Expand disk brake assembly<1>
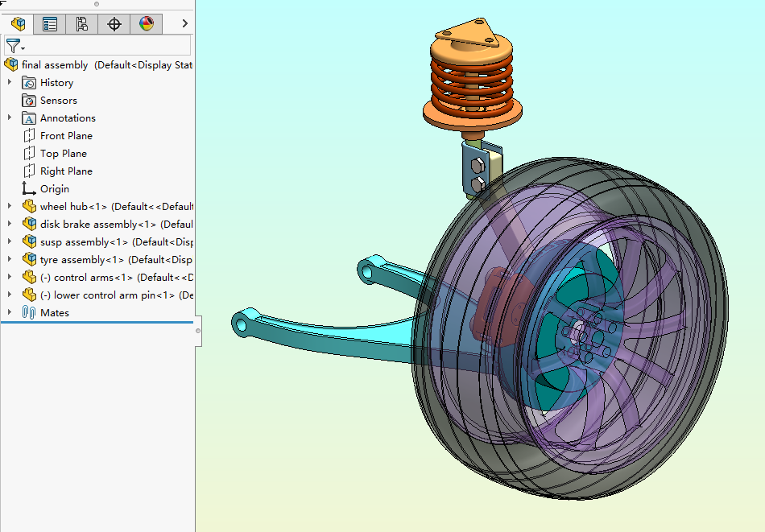Screen dimensions: 765x532 [x=10, y=224]
